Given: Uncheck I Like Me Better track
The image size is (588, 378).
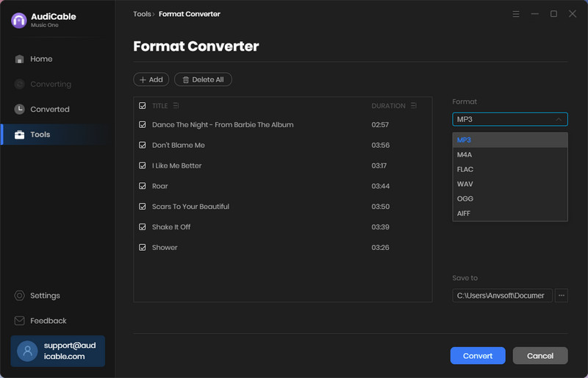Looking at the screenshot, I should point(143,165).
